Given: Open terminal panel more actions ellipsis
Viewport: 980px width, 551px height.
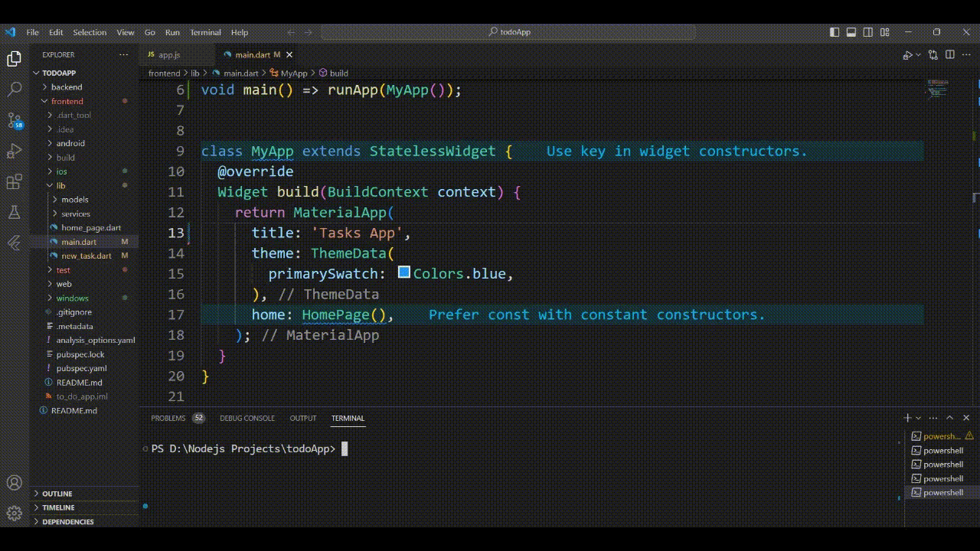Looking at the screenshot, I should [933, 418].
